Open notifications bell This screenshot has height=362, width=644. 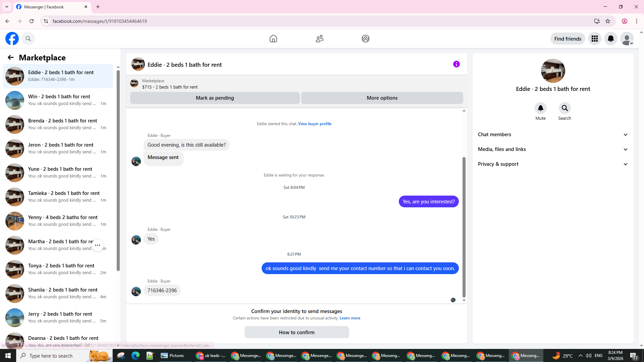611,39
